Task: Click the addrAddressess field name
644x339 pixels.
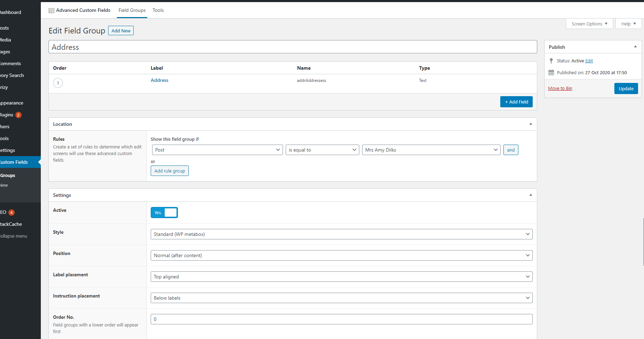Action: [x=312, y=80]
